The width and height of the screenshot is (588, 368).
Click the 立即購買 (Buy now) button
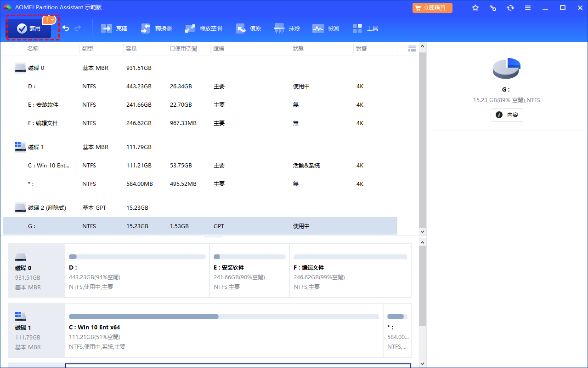tap(432, 8)
